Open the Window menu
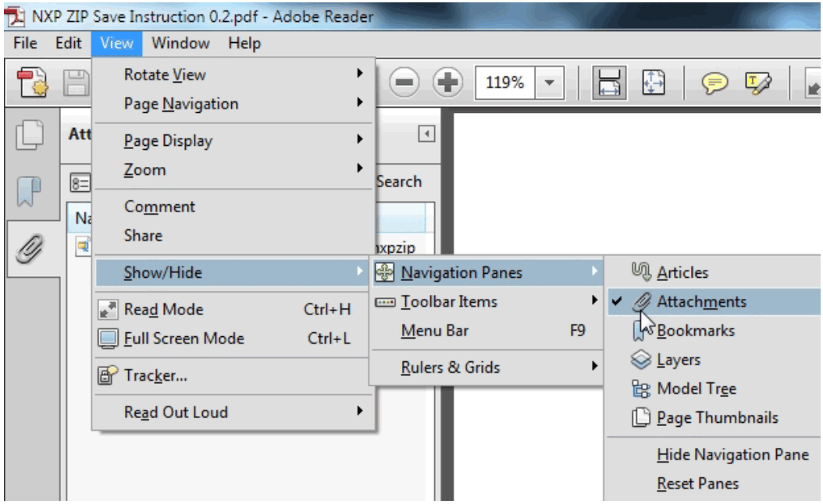823x504 pixels. pyautogui.click(x=180, y=43)
